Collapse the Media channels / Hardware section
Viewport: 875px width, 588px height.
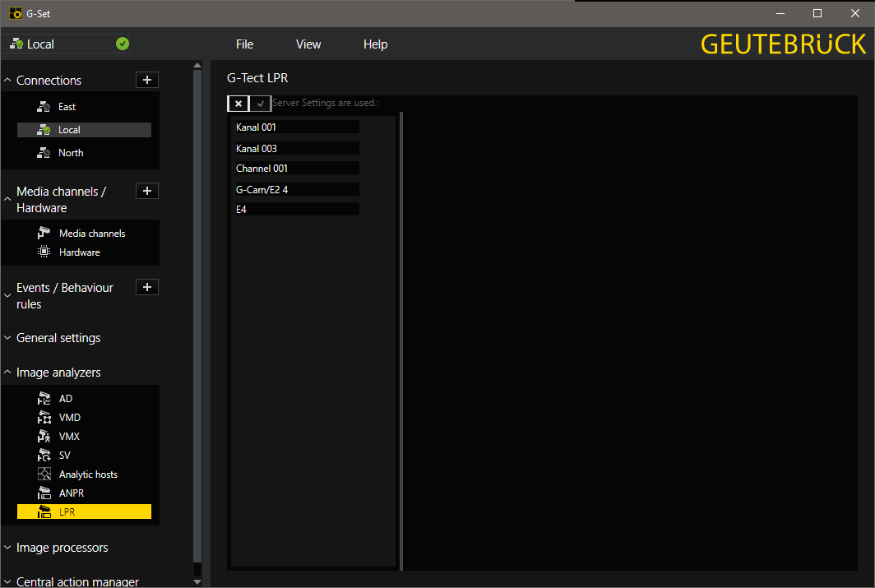point(7,199)
